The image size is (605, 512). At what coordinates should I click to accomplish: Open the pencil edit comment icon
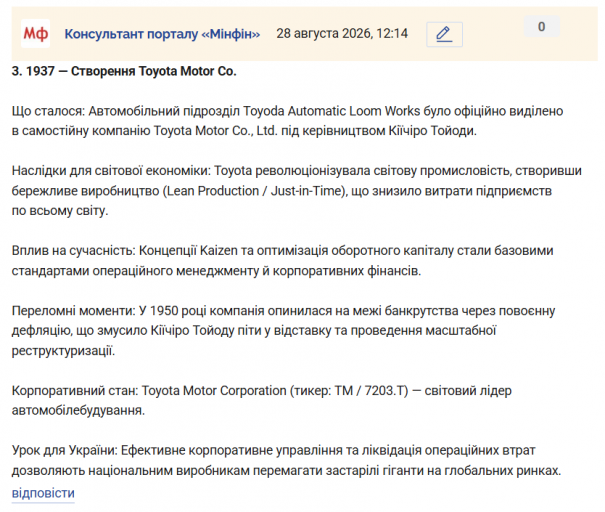[444, 34]
